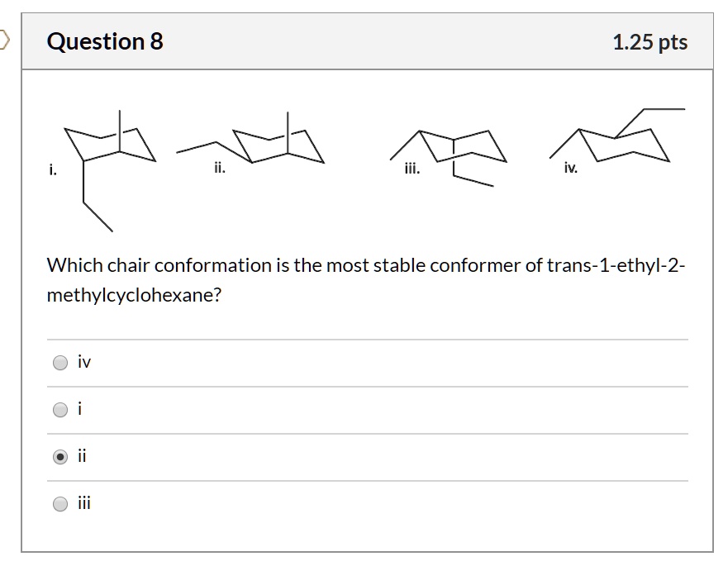Click the label iii beneath the third structure
728x566 pixels.
coord(411,169)
